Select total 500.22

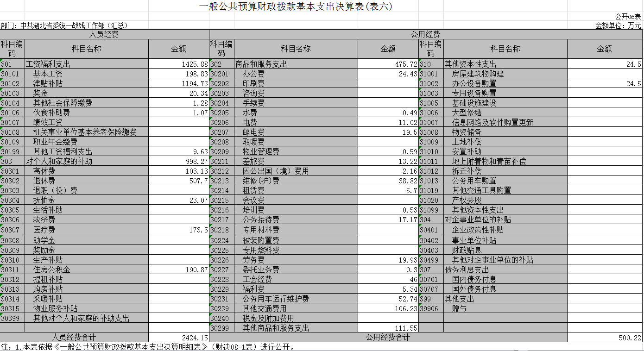point(605,338)
